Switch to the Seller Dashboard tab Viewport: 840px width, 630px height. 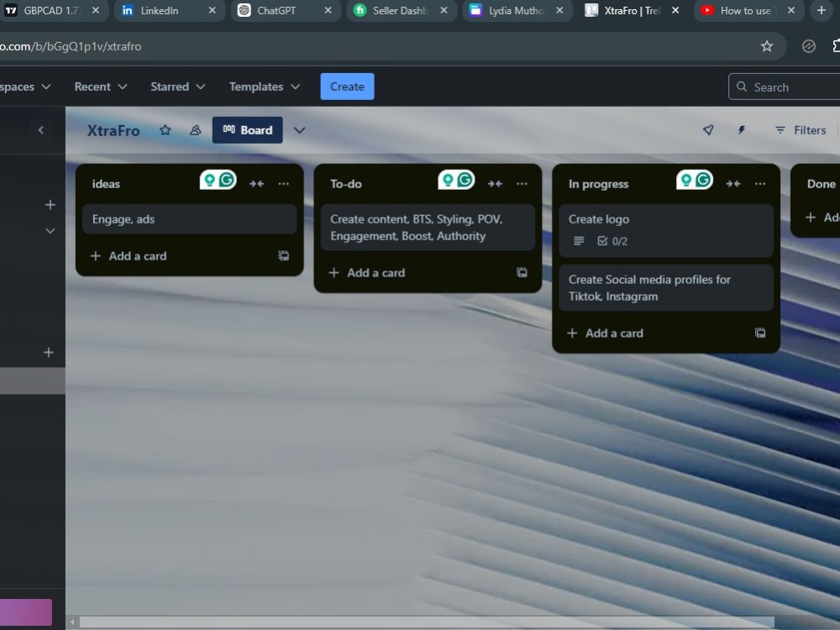click(400, 10)
